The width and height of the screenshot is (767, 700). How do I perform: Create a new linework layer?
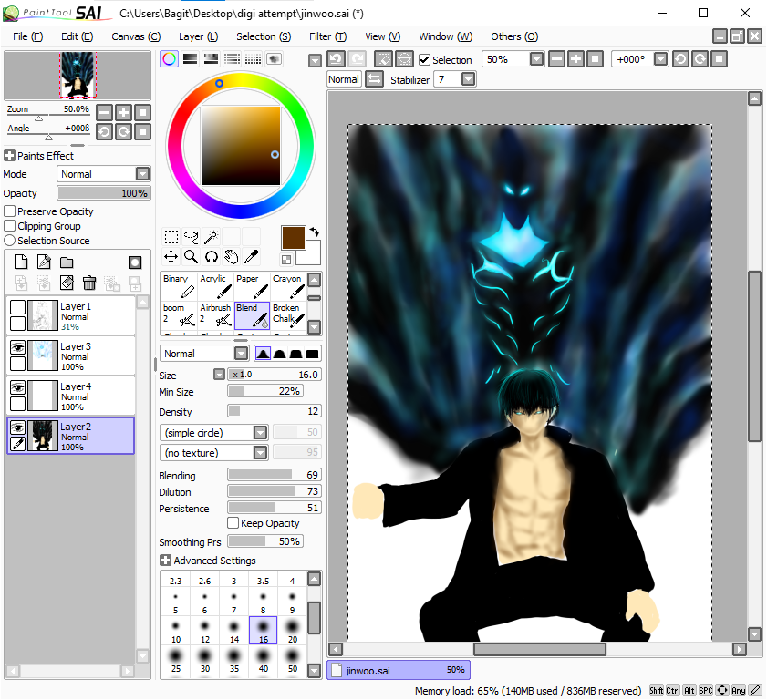coord(44,262)
